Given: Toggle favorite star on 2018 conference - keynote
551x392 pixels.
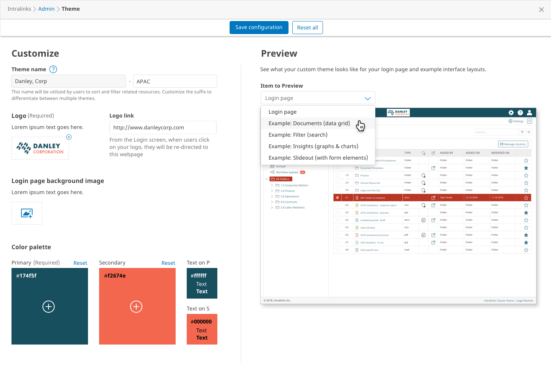Looking at the screenshot, I should [526, 213].
